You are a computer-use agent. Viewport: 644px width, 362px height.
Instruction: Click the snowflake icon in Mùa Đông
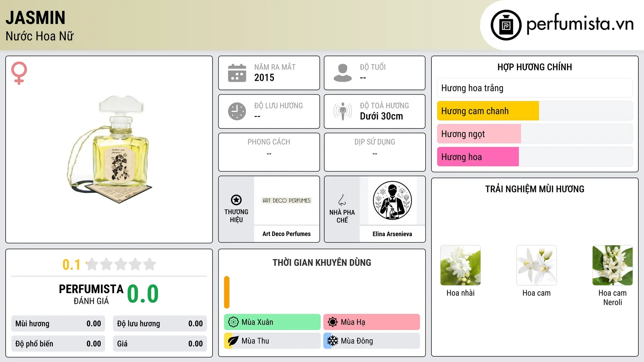coord(333,341)
